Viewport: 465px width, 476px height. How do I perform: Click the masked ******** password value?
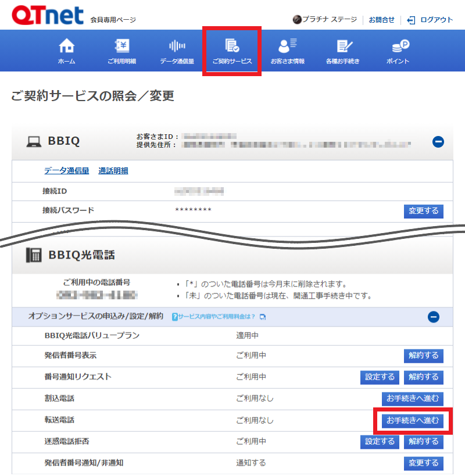[194, 210]
